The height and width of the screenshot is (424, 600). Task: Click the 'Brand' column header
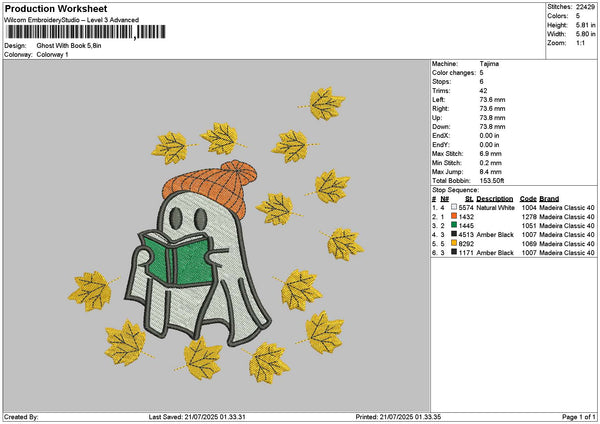click(549, 199)
